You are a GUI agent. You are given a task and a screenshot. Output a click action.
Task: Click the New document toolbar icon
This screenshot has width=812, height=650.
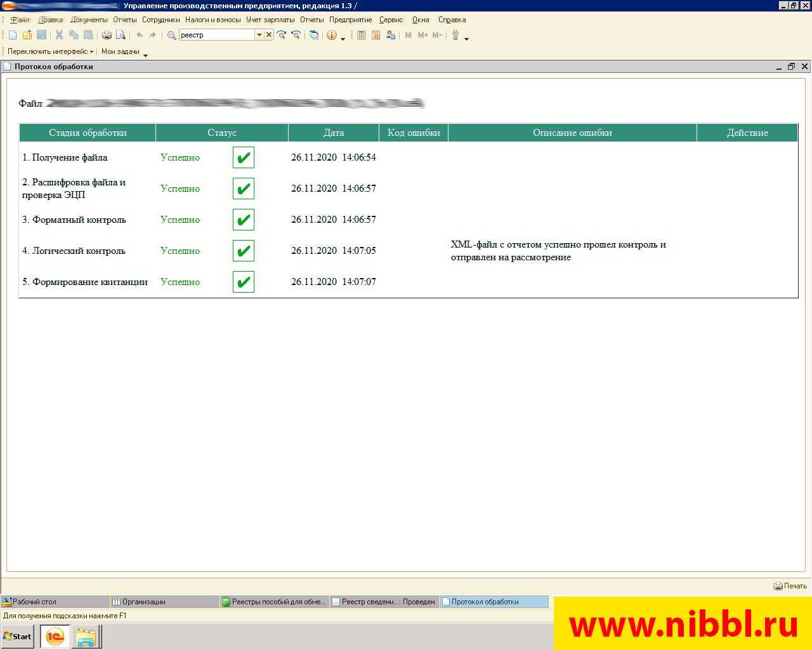coord(13,36)
